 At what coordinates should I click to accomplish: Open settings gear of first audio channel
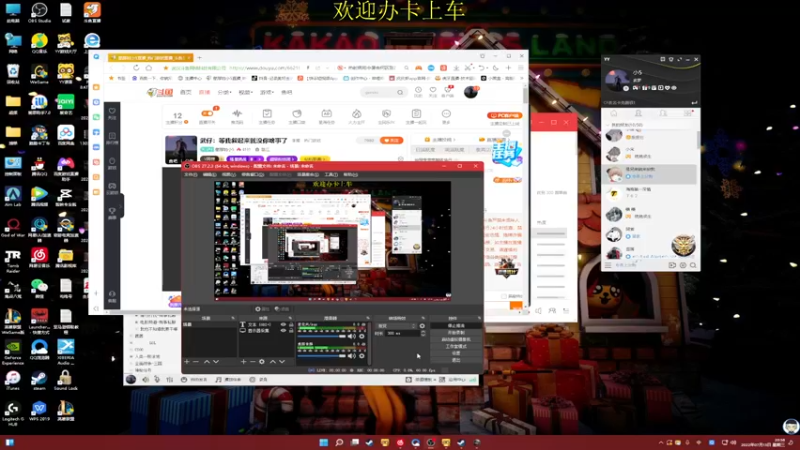tap(362, 336)
